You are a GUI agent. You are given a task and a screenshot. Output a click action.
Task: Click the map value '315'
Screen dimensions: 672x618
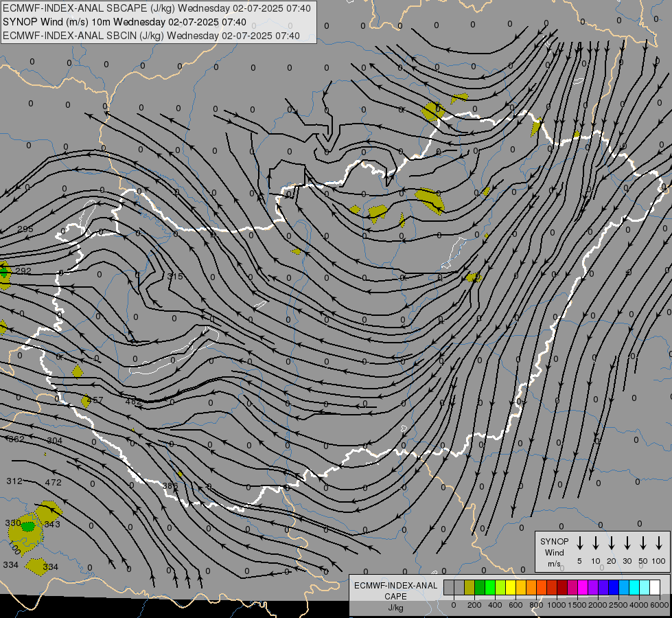click(175, 276)
